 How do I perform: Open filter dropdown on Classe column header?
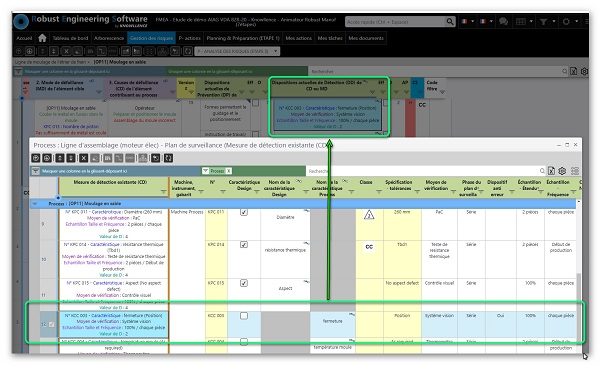(378, 191)
